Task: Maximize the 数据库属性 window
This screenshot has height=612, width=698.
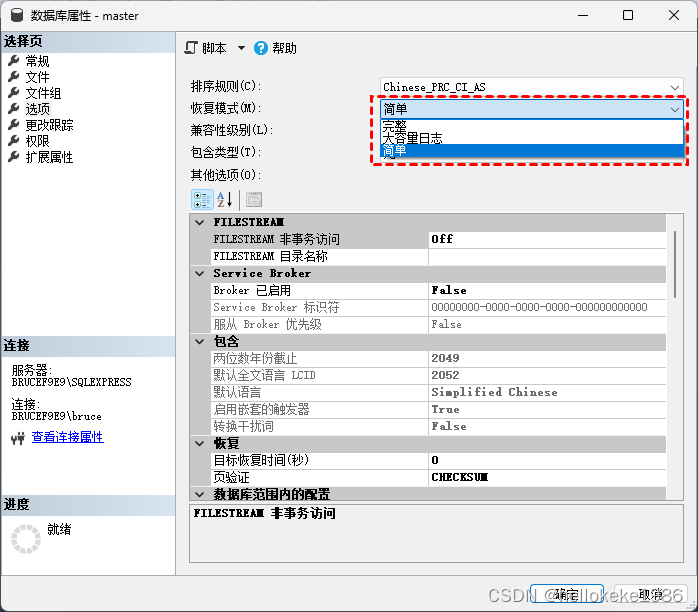Action: [x=628, y=15]
